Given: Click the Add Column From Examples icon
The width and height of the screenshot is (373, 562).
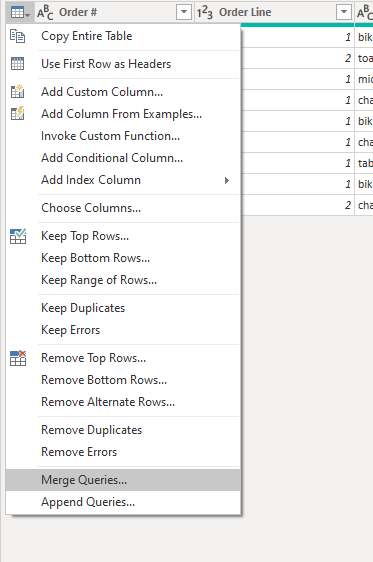Looking at the screenshot, I should click(18, 113).
